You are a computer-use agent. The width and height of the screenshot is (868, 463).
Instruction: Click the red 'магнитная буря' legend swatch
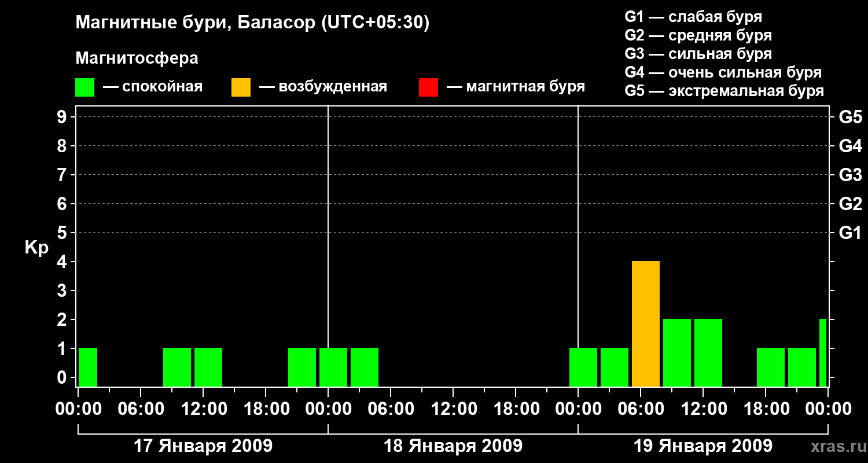point(428,87)
